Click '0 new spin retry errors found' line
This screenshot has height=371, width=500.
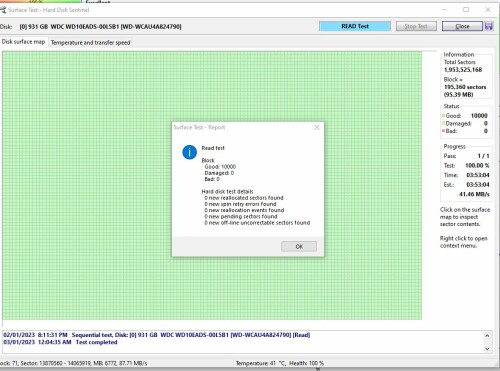click(x=240, y=204)
